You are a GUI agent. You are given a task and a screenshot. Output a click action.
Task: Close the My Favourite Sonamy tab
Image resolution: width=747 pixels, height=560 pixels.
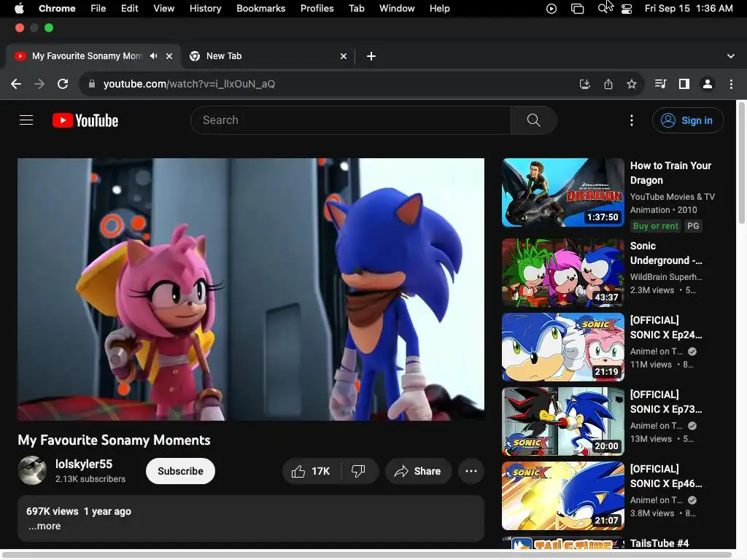pos(169,56)
